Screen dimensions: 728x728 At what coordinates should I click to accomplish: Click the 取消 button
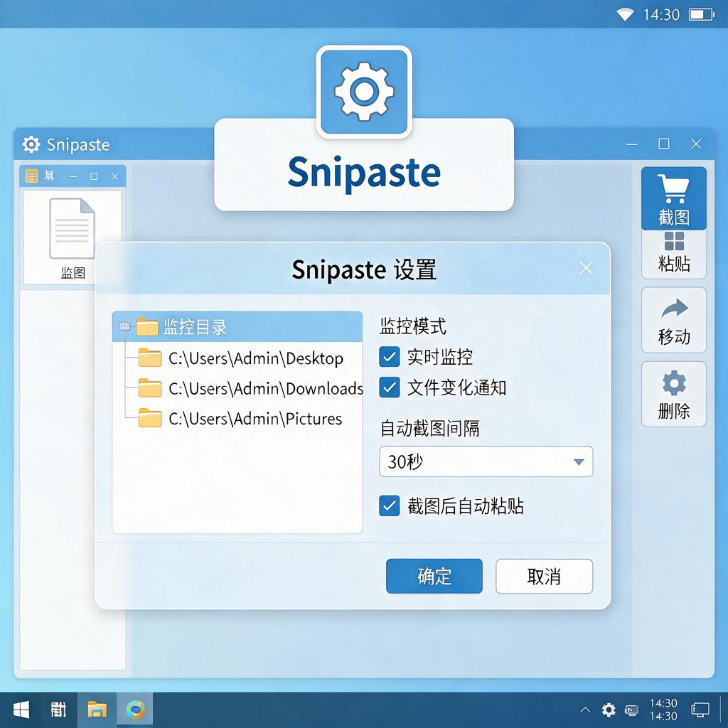(x=544, y=576)
